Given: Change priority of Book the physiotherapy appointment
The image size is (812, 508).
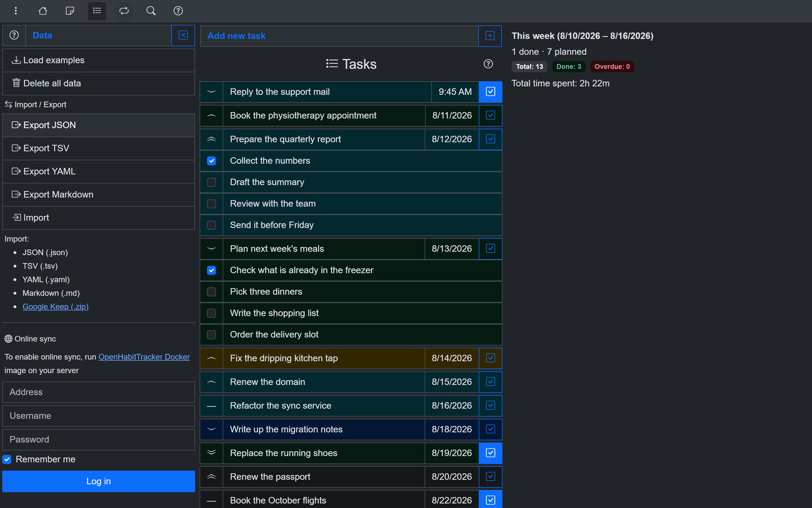Looking at the screenshot, I should coord(211,116).
